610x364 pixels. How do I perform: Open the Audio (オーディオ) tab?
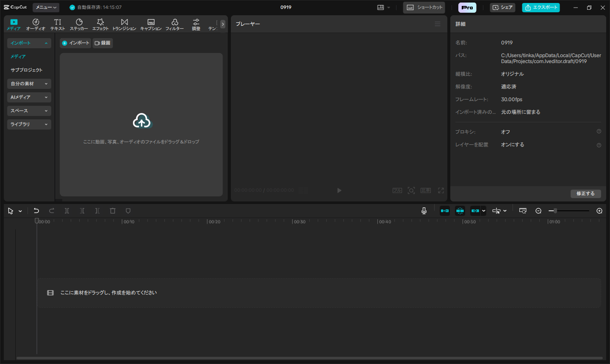click(36, 24)
